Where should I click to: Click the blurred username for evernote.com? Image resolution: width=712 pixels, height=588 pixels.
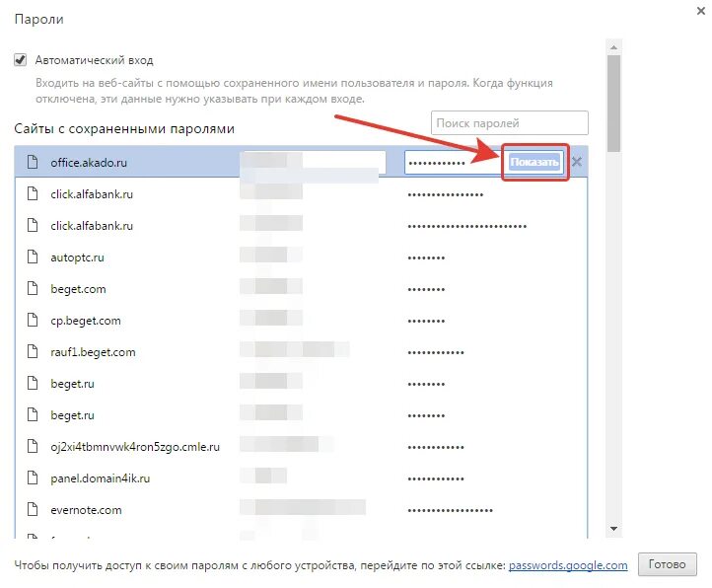(x=303, y=507)
